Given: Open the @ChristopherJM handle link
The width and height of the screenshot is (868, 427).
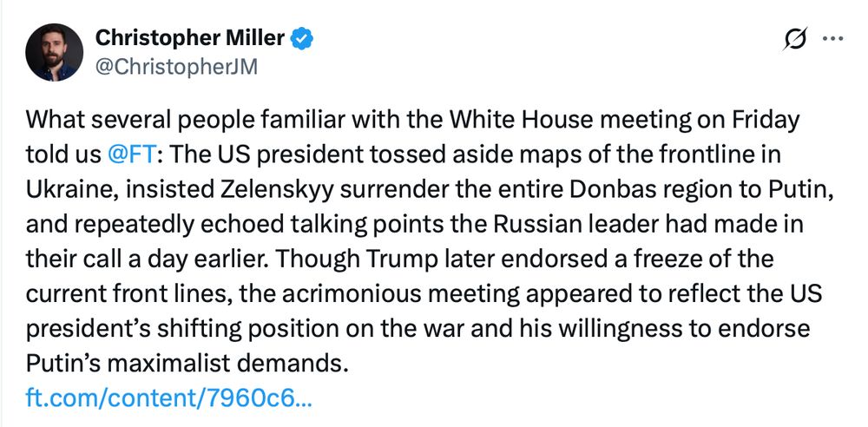Looking at the screenshot, I should tap(175, 66).
